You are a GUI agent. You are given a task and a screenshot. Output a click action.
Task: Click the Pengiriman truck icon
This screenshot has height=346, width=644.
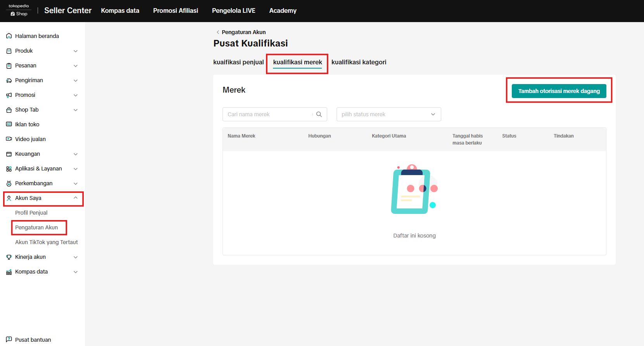[x=9, y=80]
